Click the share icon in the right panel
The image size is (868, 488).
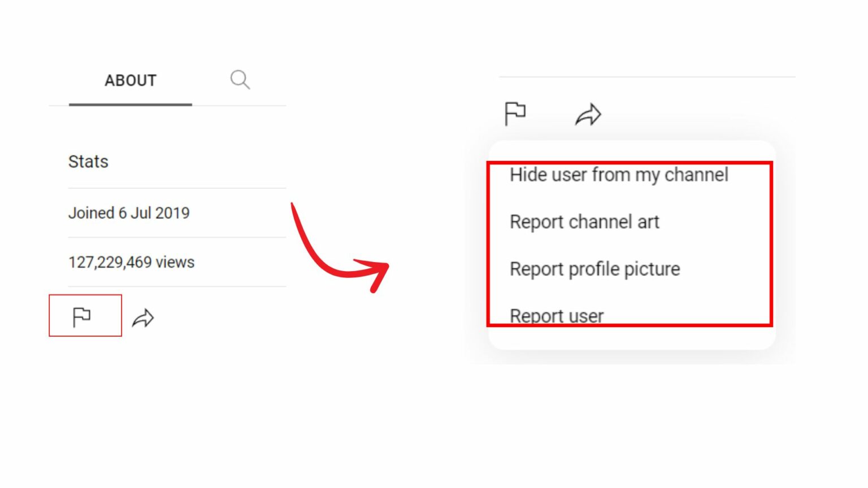coord(588,113)
